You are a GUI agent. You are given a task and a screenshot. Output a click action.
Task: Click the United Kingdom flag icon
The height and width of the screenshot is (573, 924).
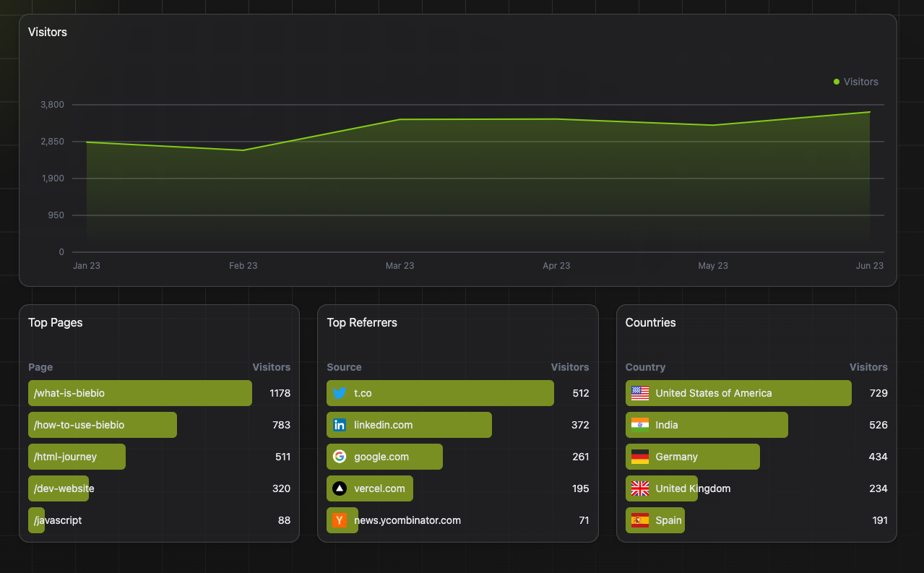[639, 488]
